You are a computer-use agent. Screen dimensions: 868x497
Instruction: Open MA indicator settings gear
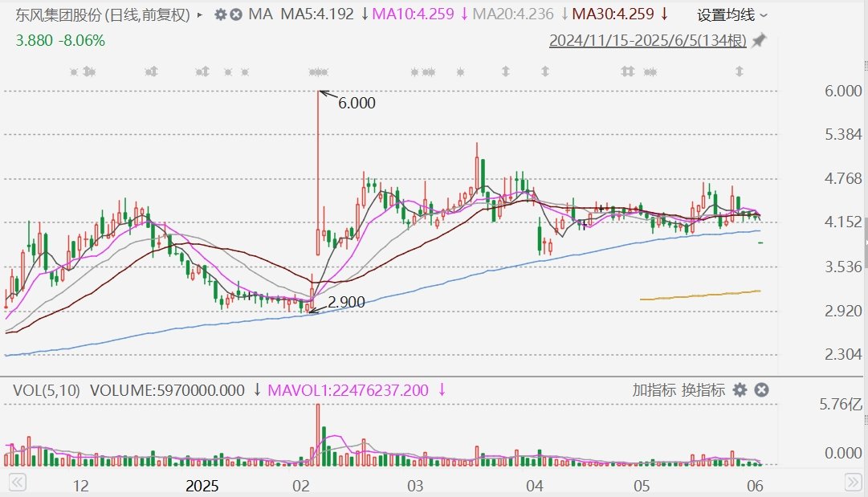click(x=220, y=14)
